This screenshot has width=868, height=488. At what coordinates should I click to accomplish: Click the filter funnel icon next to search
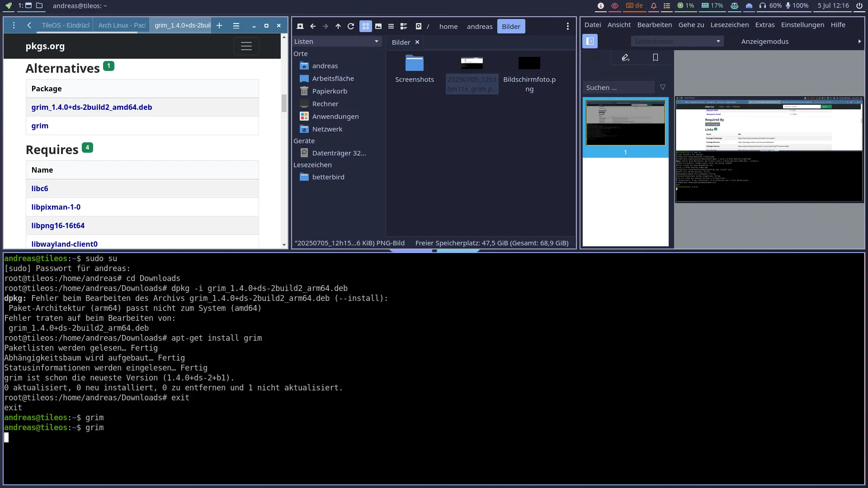[x=663, y=87]
